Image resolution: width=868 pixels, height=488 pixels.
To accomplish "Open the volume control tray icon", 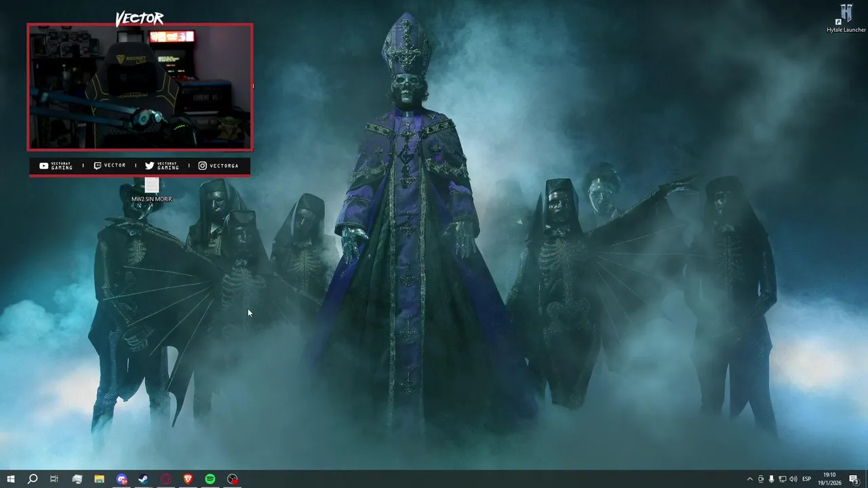I will (793, 479).
